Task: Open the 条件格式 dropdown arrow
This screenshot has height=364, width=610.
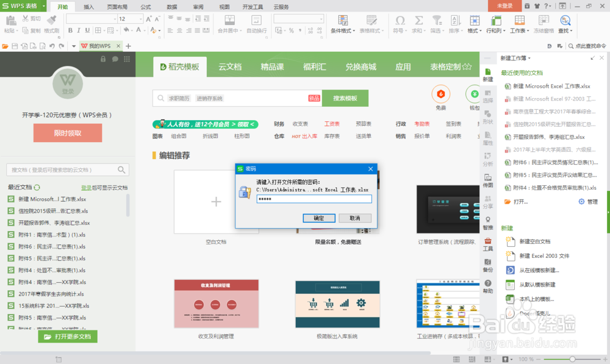Action: tap(354, 30)
